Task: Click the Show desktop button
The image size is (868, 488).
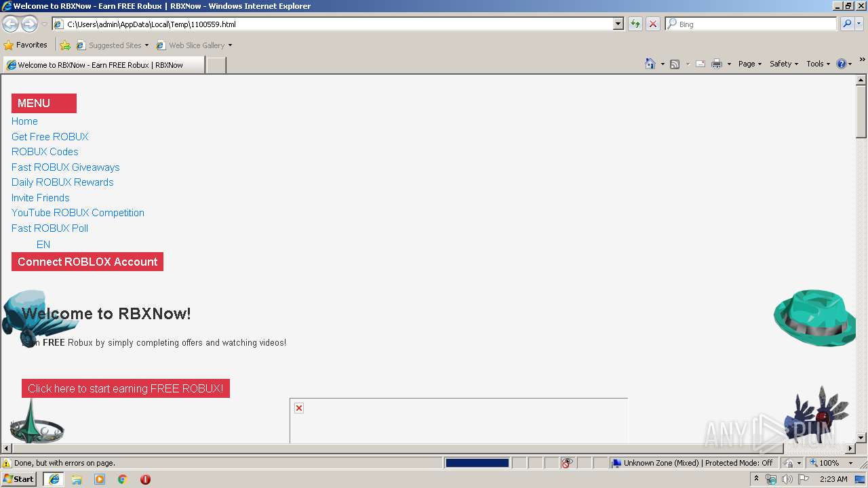Action: pos(861,479)
